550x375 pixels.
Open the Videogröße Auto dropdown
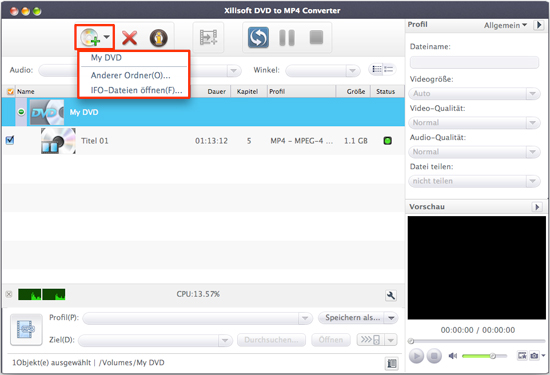coord(474,94)
